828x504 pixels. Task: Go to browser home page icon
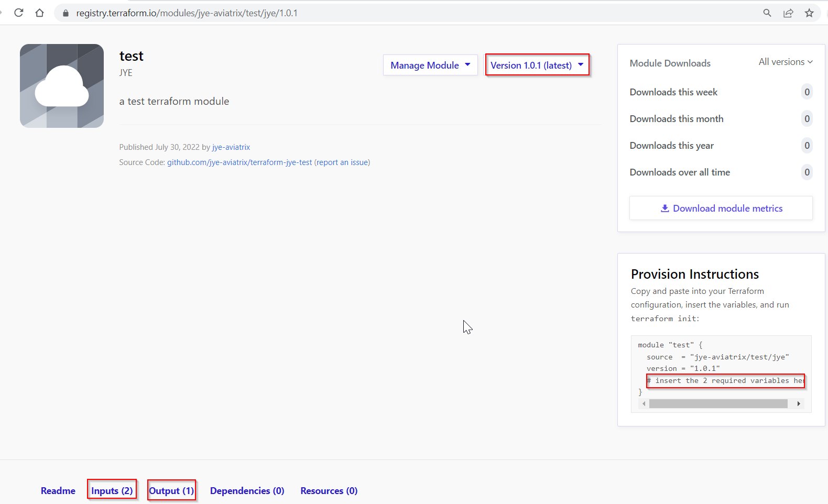(x=39, y=13)
